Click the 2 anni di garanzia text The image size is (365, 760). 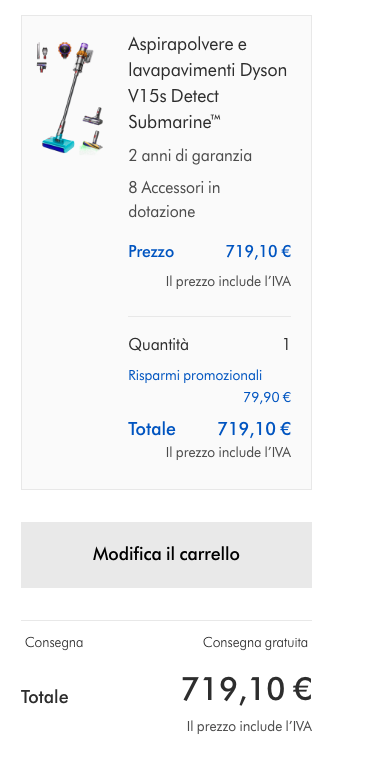coord(190,157)
